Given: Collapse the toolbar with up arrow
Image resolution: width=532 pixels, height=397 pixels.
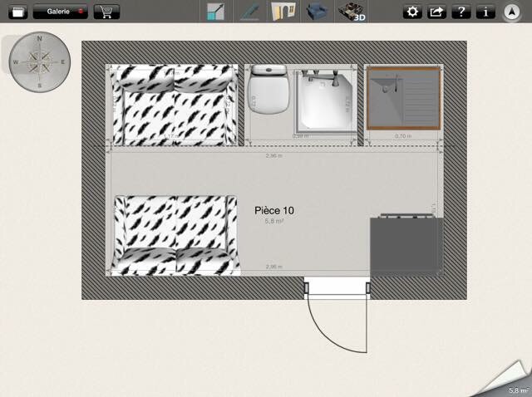Looking at the screenshot, I should (513, 12).
